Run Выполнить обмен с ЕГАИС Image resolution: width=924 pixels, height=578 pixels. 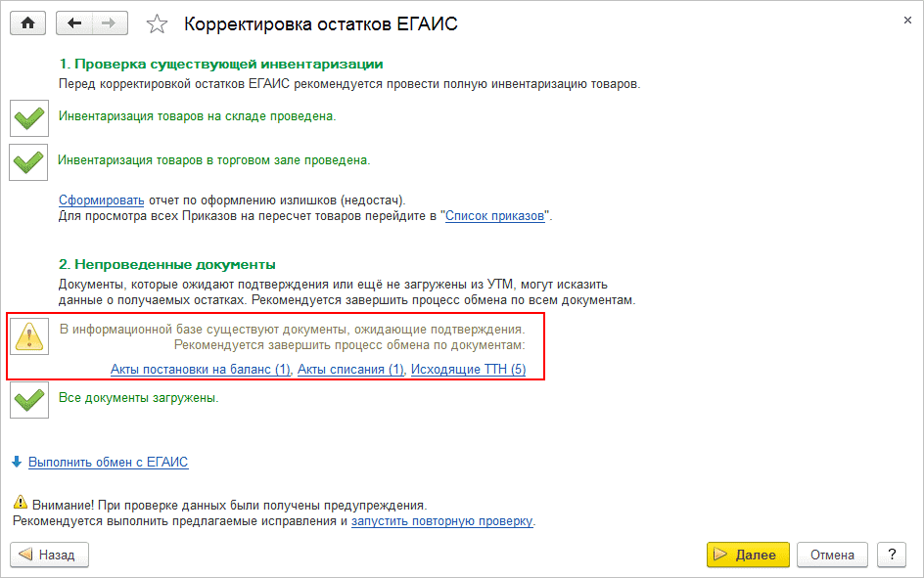click(108, 462)
